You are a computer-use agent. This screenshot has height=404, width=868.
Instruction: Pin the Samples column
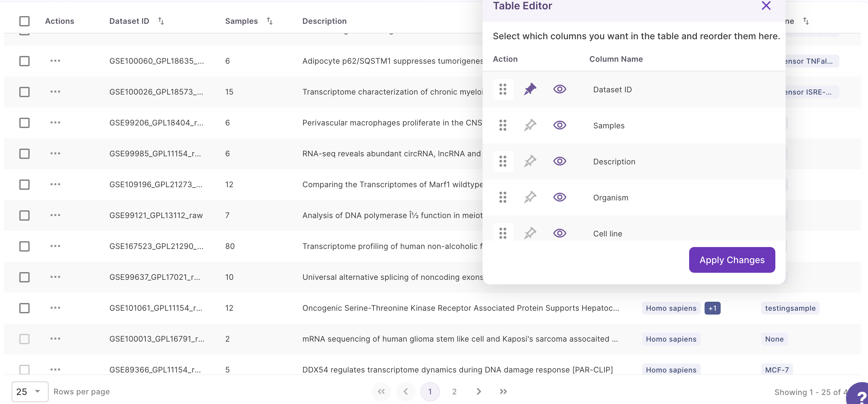530,125
